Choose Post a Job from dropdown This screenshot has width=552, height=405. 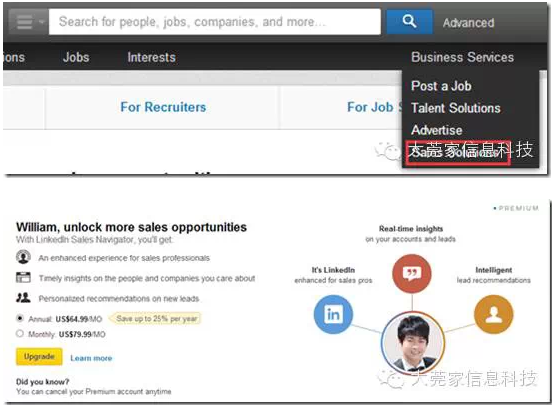pyautogui.click(x=441, y=86)
